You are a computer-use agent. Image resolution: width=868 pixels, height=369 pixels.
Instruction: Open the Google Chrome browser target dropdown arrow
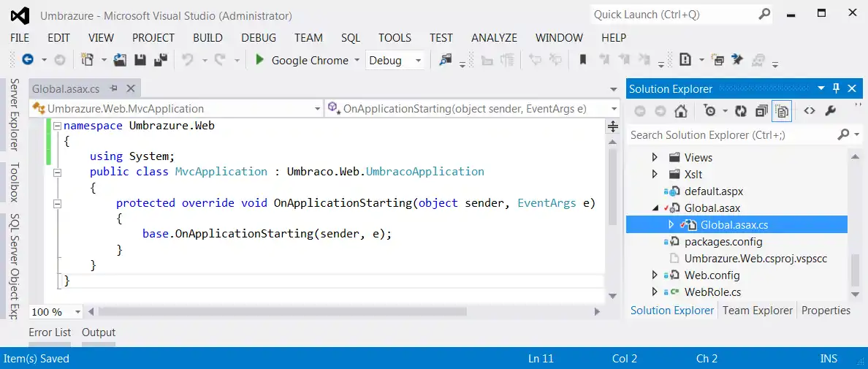click(x=357, y=61)
